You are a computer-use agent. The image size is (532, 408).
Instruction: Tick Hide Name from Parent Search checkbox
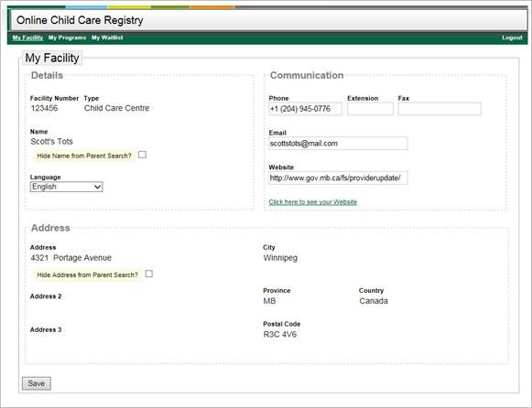click(x=143, y=155)
